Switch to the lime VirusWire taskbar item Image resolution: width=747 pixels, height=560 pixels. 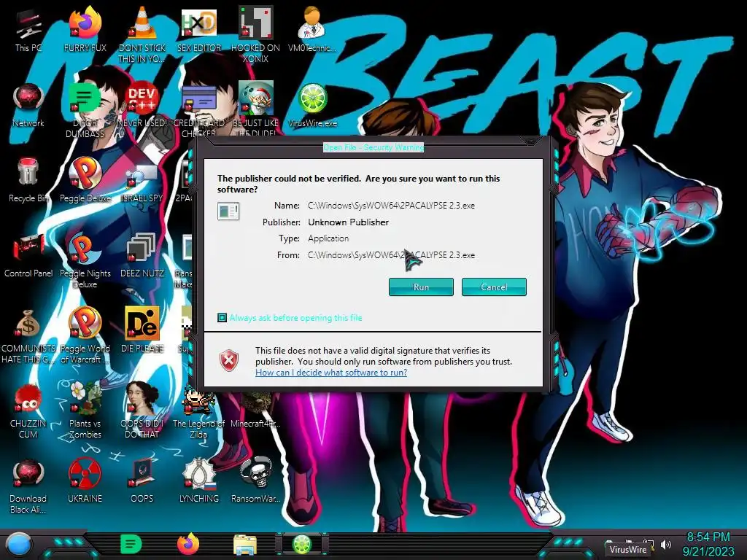(301, 544)
